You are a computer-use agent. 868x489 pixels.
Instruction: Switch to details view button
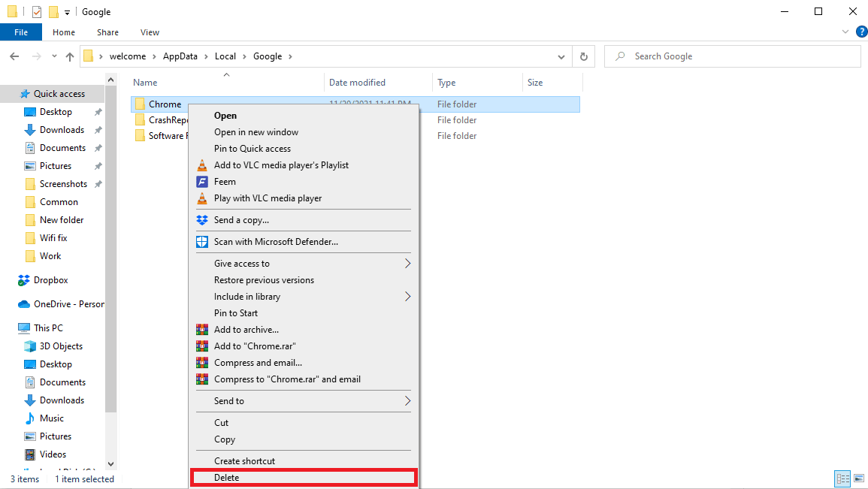click(x=842, y=478)
